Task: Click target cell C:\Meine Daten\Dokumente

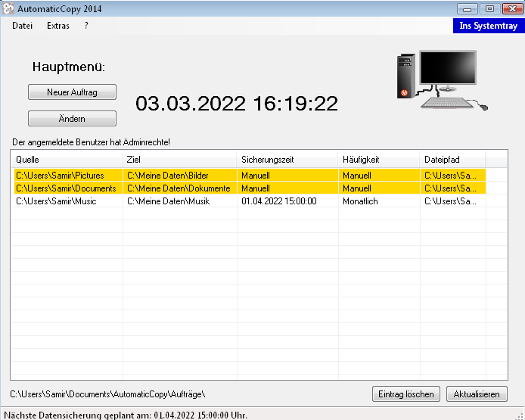Action: [x=180, y=188]
